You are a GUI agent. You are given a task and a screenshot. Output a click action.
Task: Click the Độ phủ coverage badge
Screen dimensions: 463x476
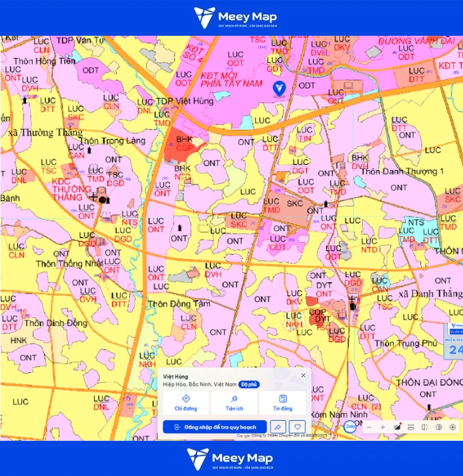(249, 384)
